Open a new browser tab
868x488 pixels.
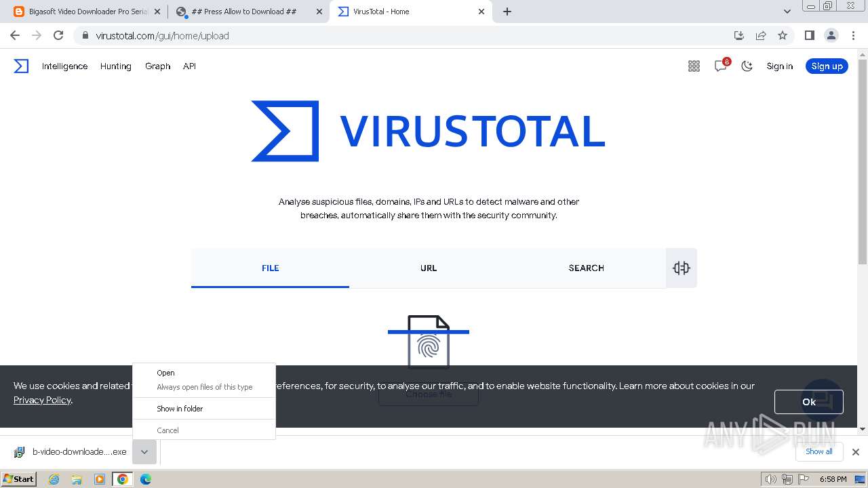(507, 12)
